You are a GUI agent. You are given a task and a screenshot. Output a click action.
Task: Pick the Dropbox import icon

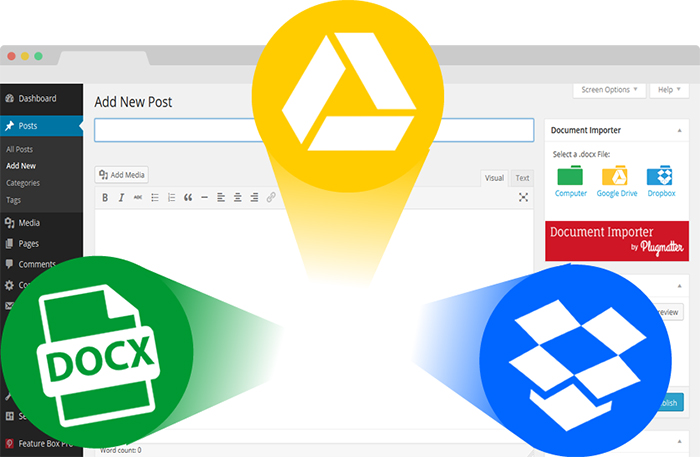pos(659,181)
